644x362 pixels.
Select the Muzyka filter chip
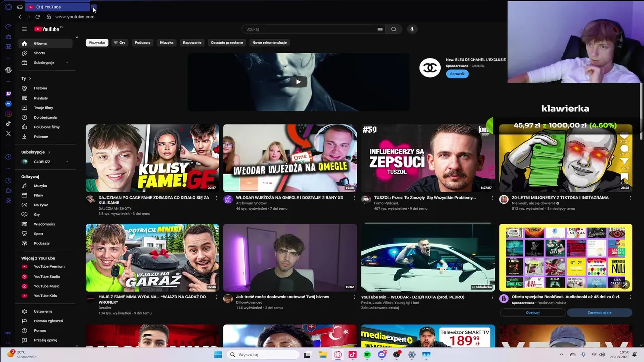[167, 43]
